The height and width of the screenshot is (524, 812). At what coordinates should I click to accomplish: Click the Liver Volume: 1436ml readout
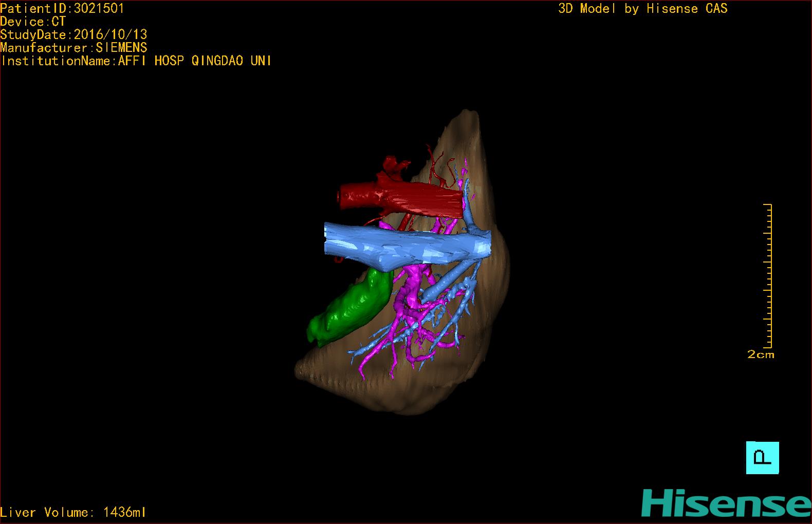point(73,512)
